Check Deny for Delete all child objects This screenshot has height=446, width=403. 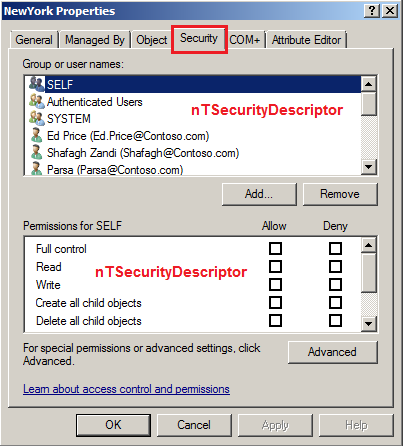[335, 321]
